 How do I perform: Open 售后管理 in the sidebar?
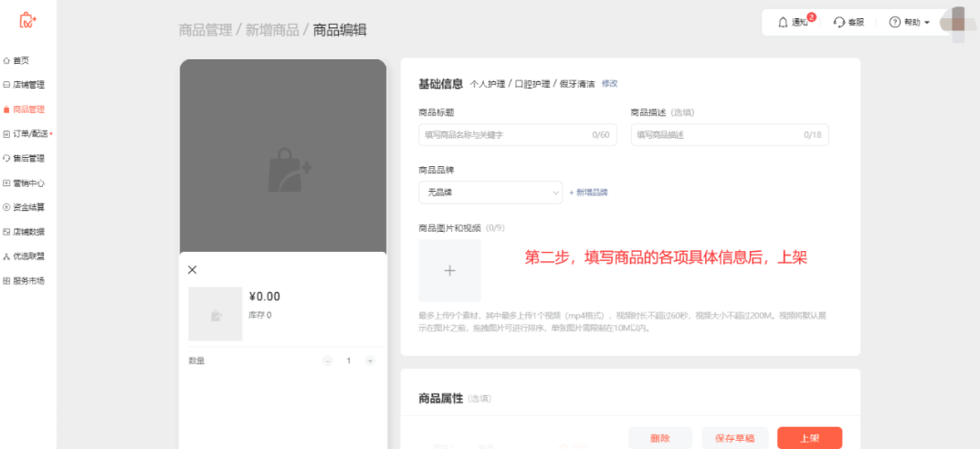tap(24, 159)
